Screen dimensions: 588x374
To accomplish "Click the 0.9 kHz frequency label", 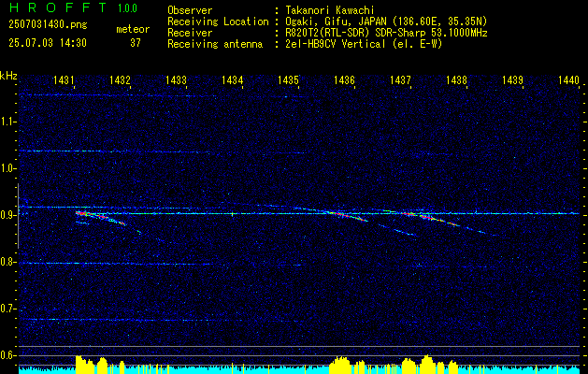I will [x=7, y=215].
